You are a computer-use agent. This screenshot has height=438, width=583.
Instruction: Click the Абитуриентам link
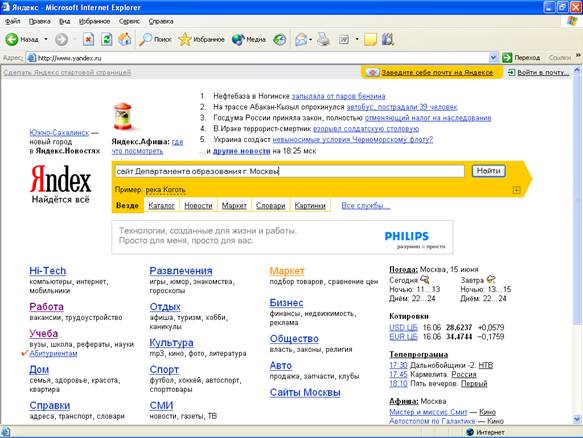[x=53, y=354]
